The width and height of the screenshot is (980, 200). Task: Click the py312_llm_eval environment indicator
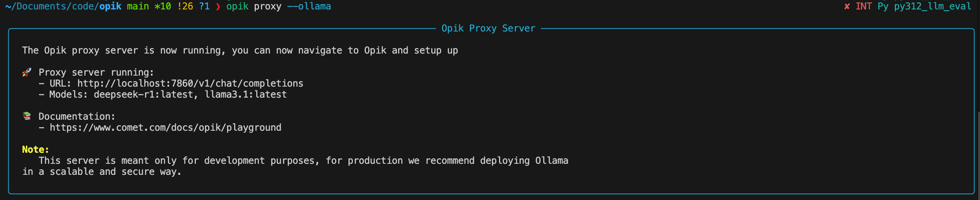pyautogui.click(x=932, y=6)
